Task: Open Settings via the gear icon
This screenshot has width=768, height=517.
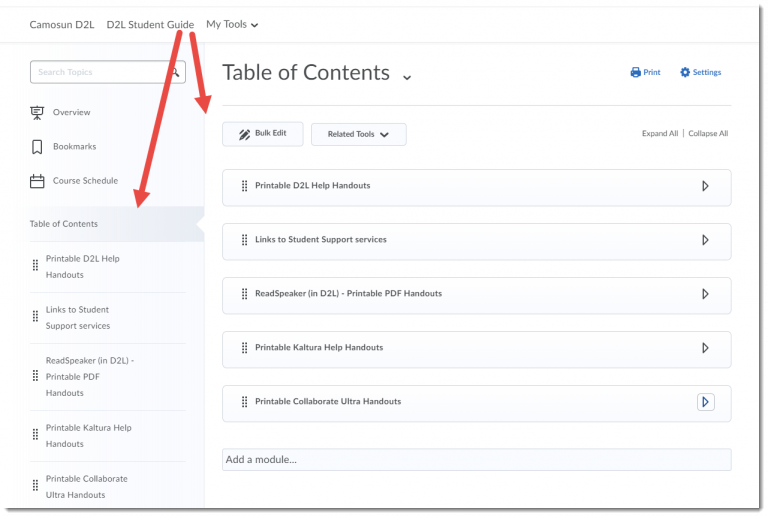Action: tap(685, 73)
